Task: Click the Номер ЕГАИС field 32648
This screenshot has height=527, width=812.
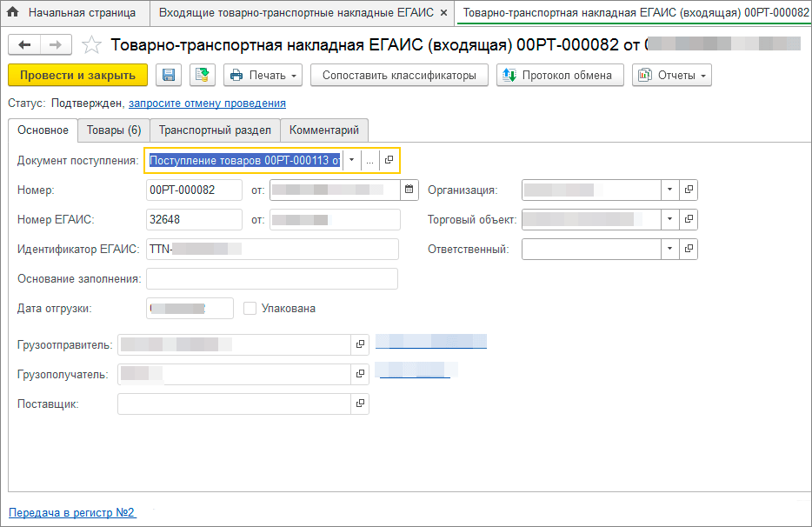Action: pos(194,219)
